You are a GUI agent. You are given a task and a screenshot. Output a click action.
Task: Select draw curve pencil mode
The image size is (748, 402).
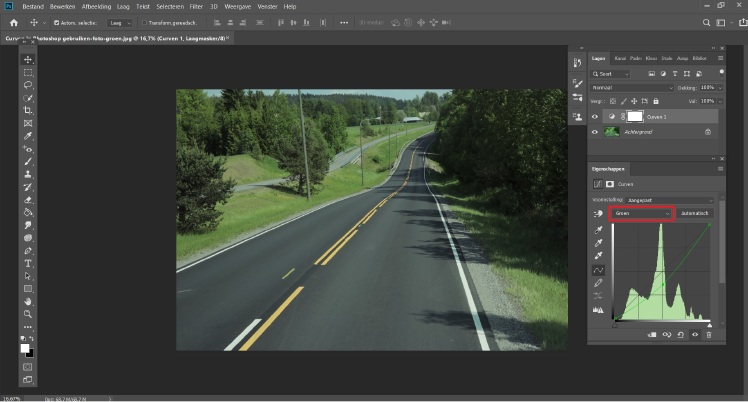(x=598, y=283)
